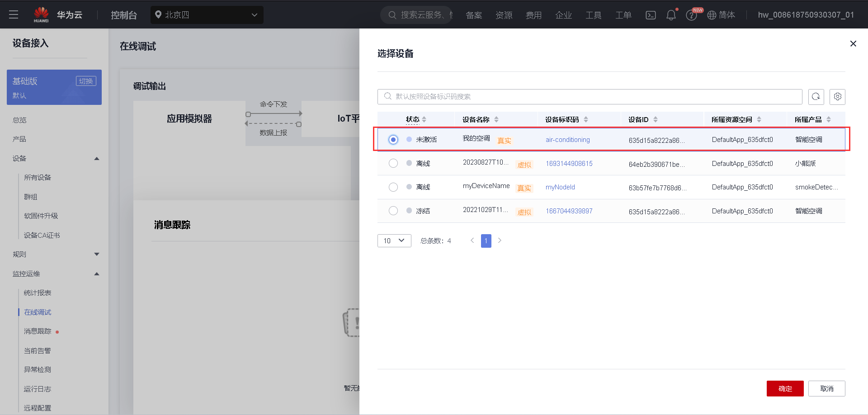Click the 确定 confirm button

tap(785, 388)
